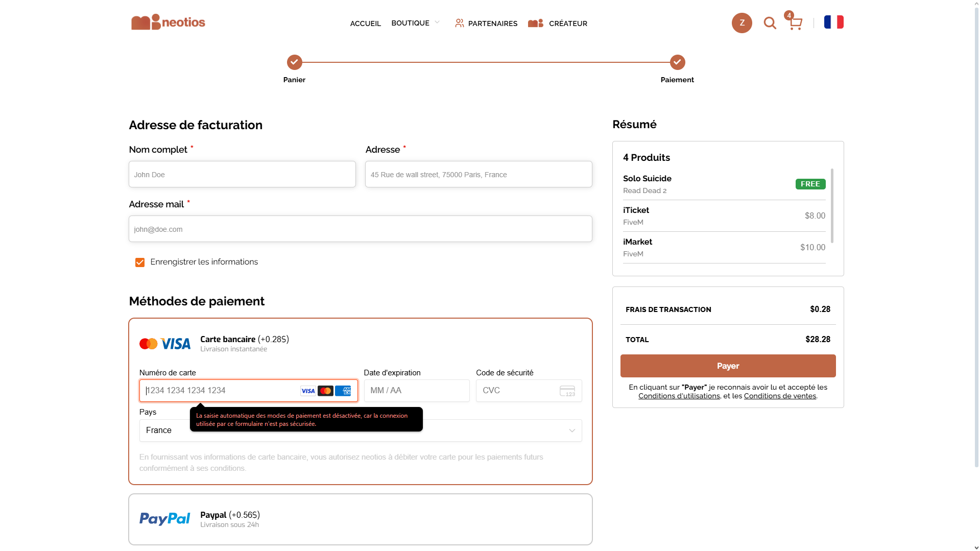This screenshot has height=551, width=980.
Task: Click the French flag language icon
Action: [x=833, y=22]
